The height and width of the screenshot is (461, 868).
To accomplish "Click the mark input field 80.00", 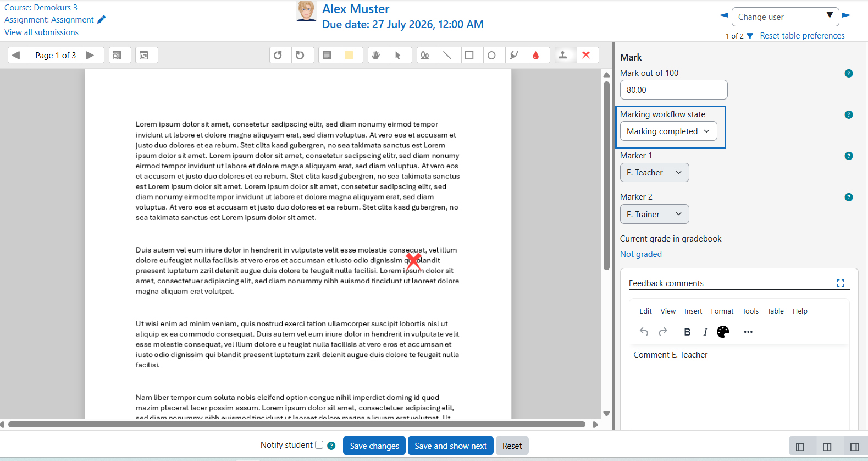I will coord(674,90).
